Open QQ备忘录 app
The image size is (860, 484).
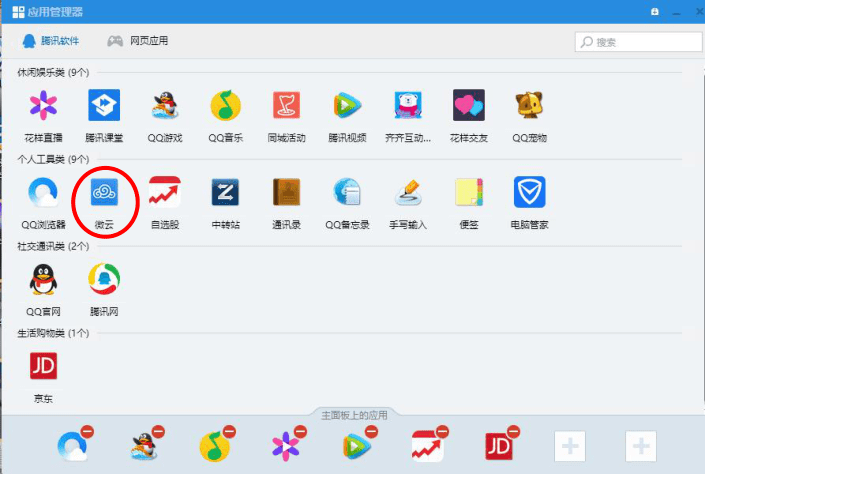point(347,192)
